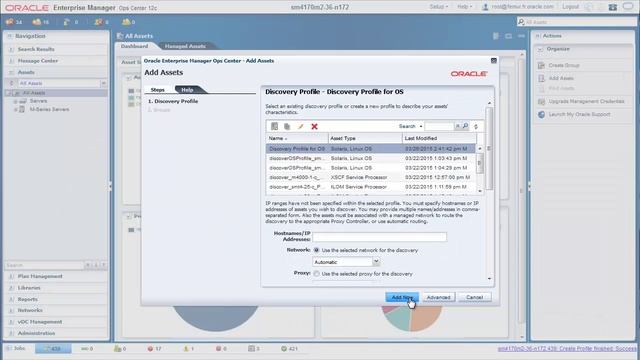Click the search icon in top-right All Assets field
Screen dimensions: 640x360
(x=521, y=22)
